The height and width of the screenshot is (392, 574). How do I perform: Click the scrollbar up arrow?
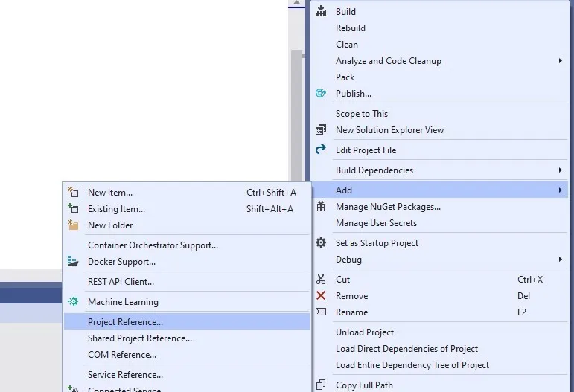(x=296, y=3)
